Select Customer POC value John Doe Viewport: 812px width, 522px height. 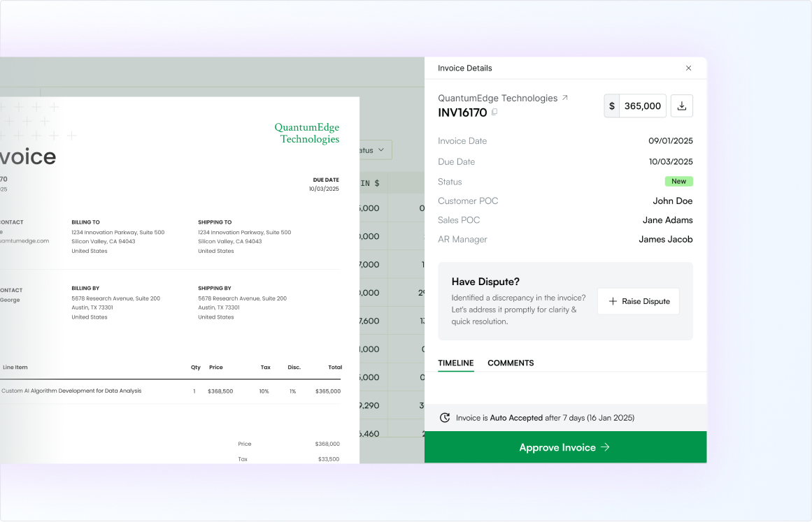[672, 201]
